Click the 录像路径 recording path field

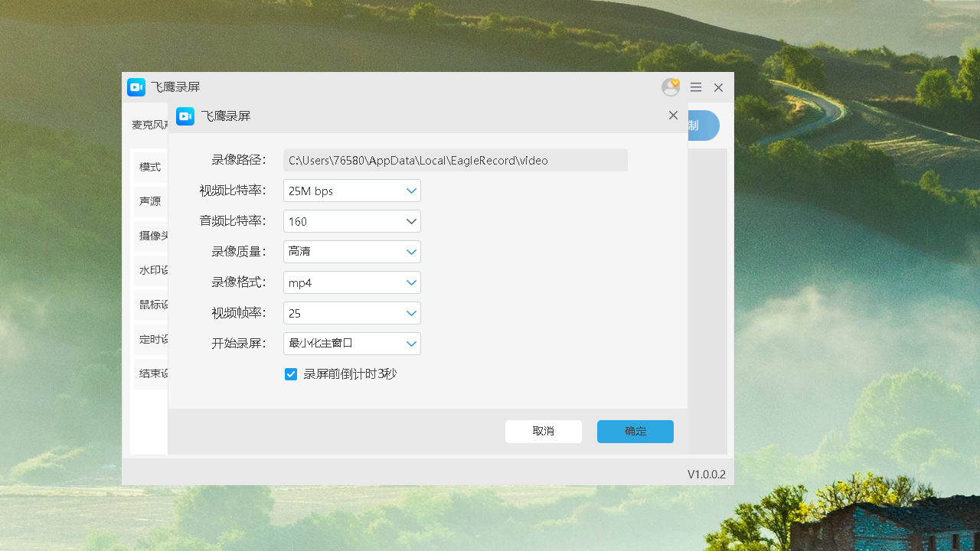tap(456, 159)
